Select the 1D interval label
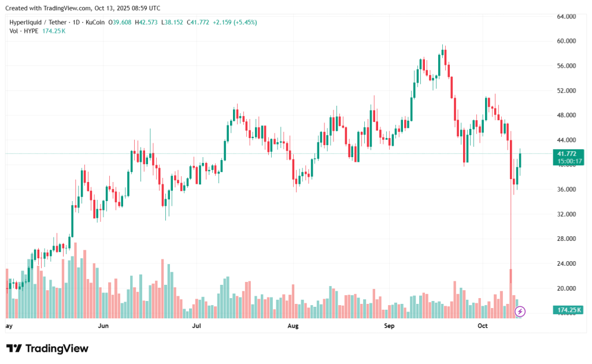The image size is (592, 364). tap(75, 22)
